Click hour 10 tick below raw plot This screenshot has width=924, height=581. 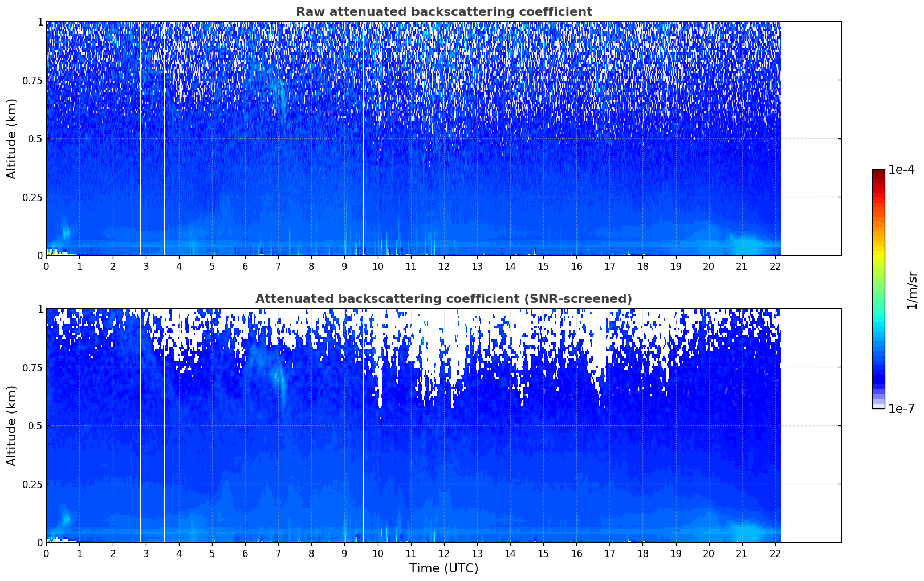[377, 266]
